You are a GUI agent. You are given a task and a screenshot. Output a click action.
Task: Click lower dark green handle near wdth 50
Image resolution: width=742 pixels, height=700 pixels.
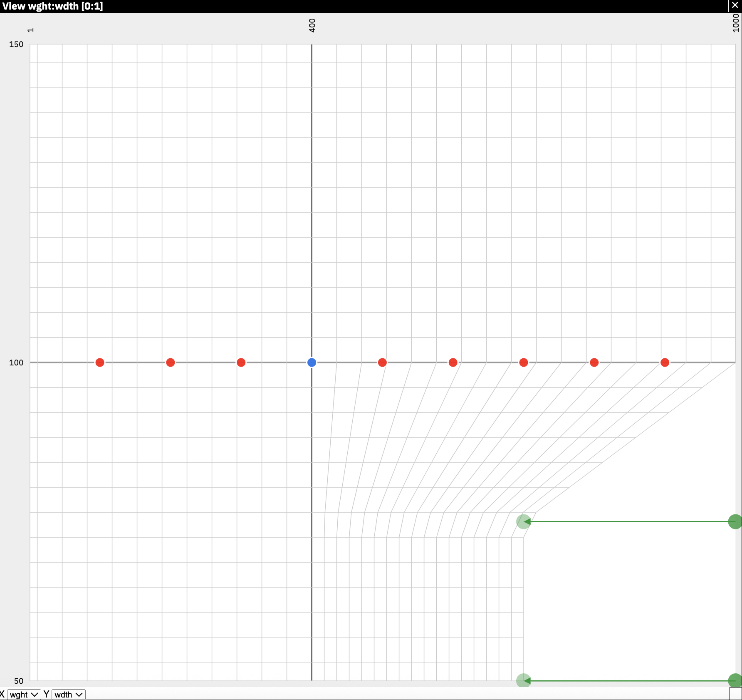coord(735,681)
